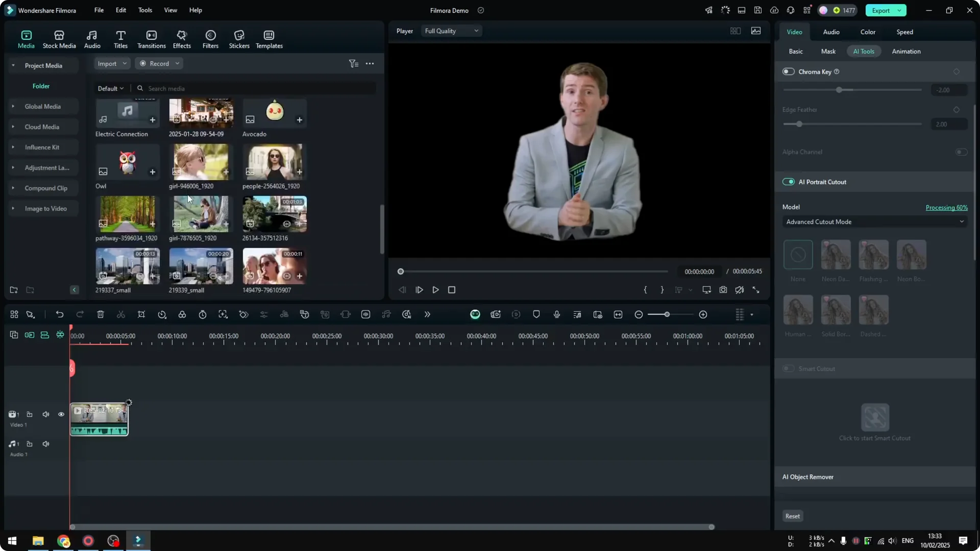Switch to the Animation tab
980x551 pixels.
coord(906,51)
